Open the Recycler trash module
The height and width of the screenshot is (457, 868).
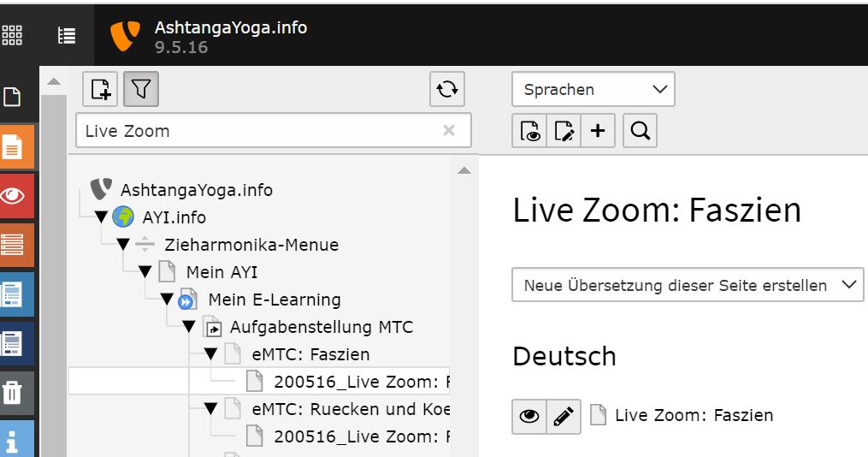coord(17,393)
